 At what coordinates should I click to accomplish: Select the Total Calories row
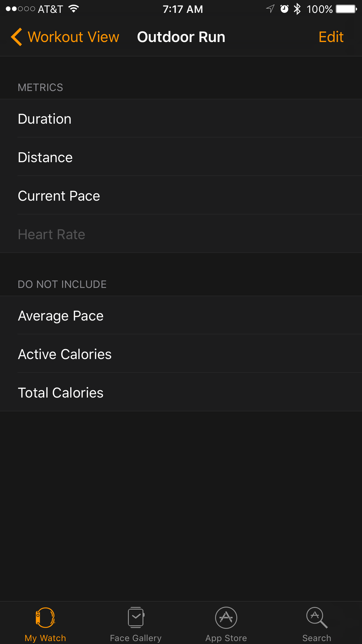pyautogui.click(x=181, y=393)
